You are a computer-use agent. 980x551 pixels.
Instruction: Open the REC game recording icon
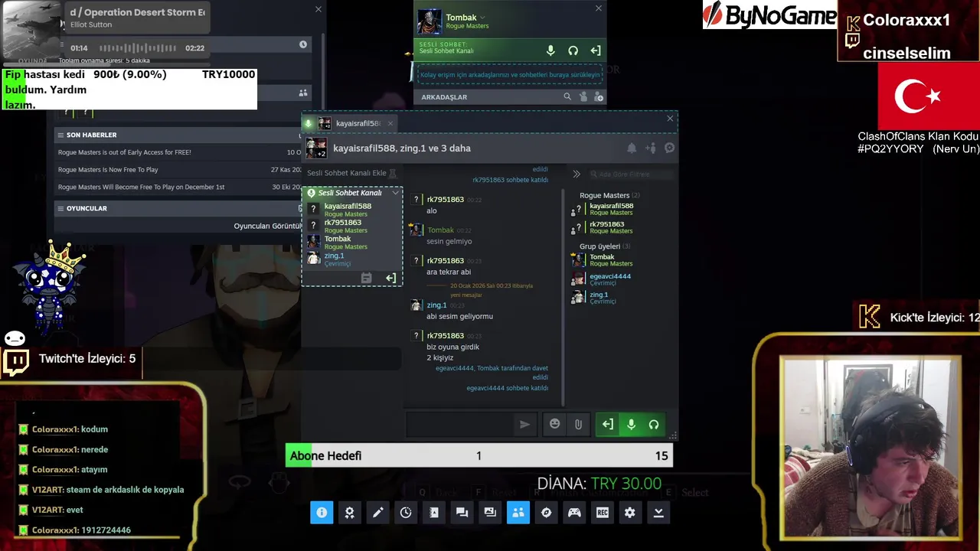(603, 513)
